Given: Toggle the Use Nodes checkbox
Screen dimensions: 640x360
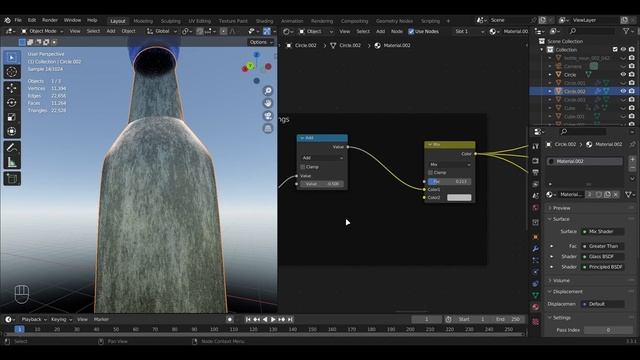Looking at the screenshot, I should pos(411,31).
